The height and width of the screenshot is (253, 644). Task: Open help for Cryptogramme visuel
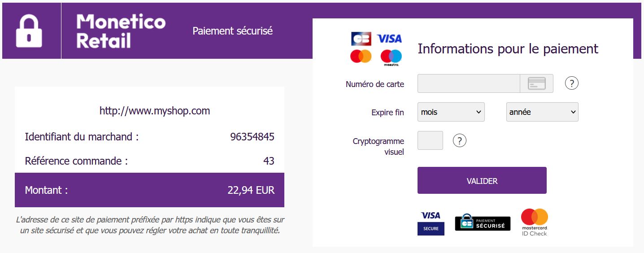(x=460, y=141)
